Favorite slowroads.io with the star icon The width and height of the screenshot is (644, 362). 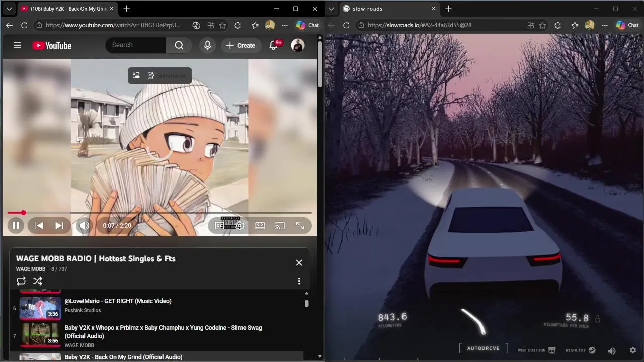(x=542, y=25)
